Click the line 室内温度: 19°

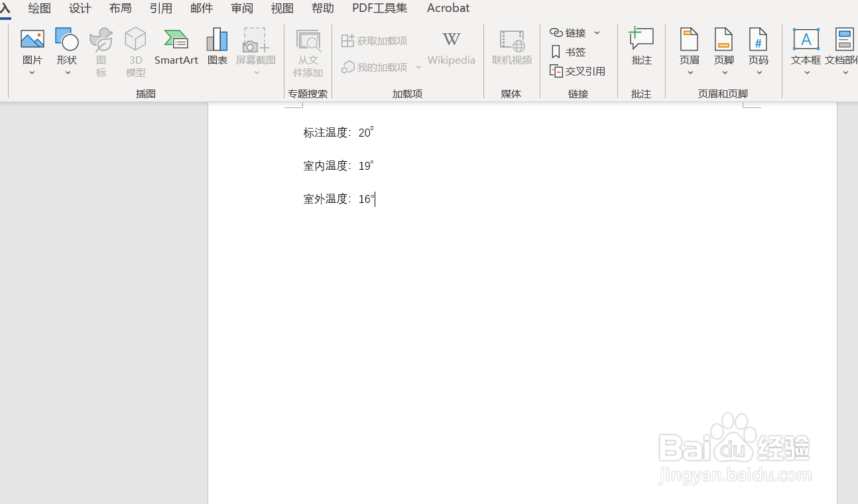[x=339, y=166]
